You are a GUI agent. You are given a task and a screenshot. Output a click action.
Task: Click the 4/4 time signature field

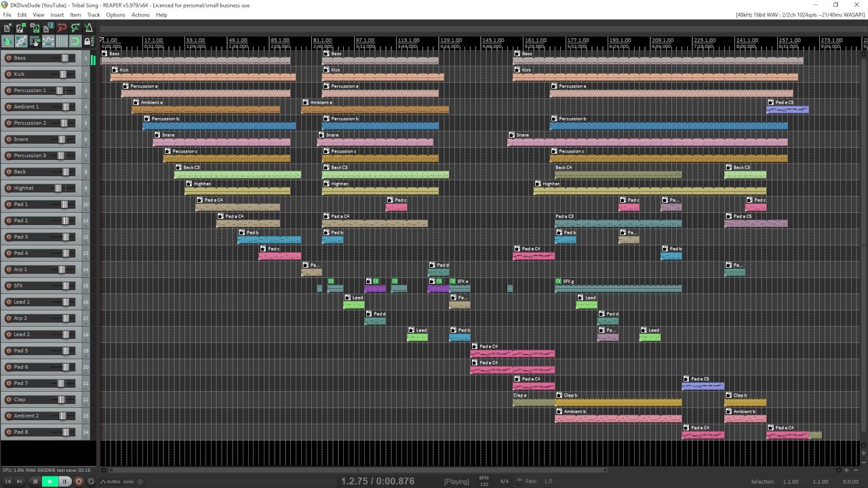(504, 481)
